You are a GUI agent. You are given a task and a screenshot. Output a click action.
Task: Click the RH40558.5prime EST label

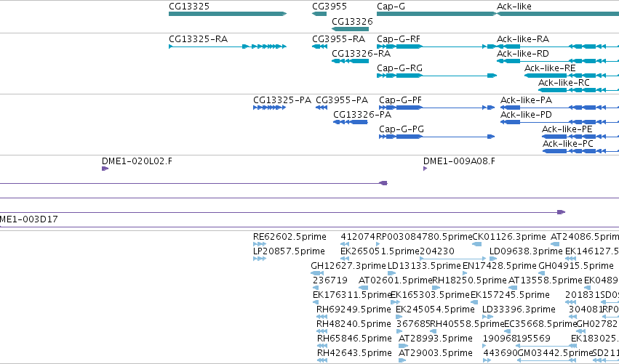point(467,324)
